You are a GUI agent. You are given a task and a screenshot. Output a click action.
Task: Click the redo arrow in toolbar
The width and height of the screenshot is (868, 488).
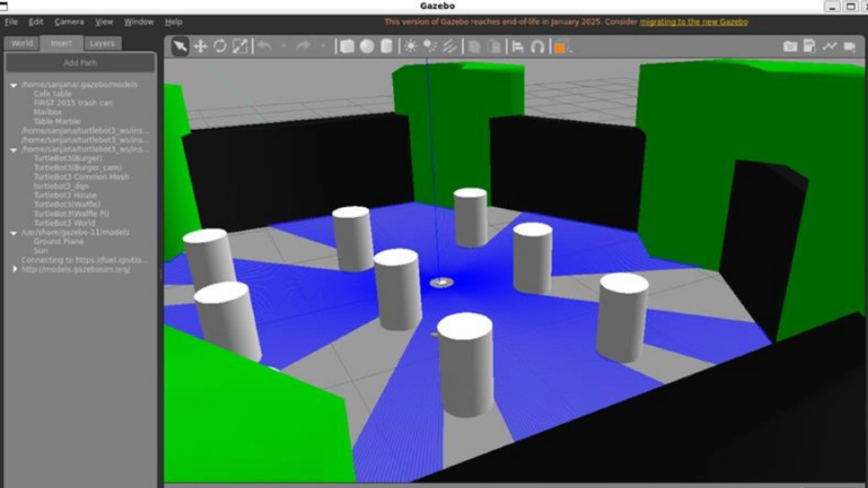click(x=303, y=46)
